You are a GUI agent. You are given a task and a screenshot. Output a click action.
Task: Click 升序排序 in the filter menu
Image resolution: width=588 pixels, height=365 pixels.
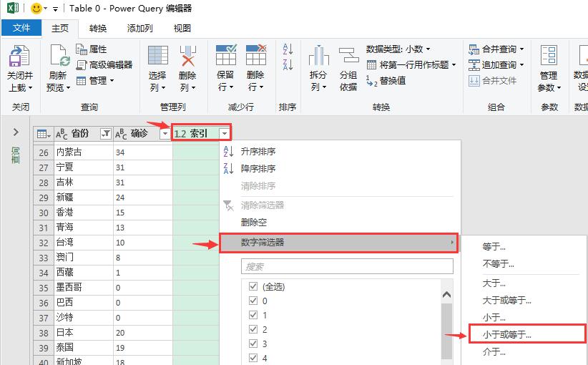click(x=258, y=152)
